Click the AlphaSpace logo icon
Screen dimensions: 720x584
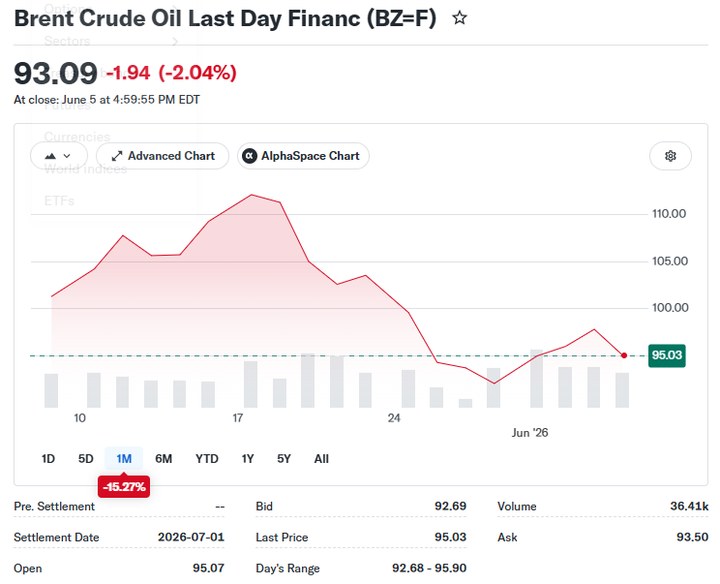click(249, 156)
